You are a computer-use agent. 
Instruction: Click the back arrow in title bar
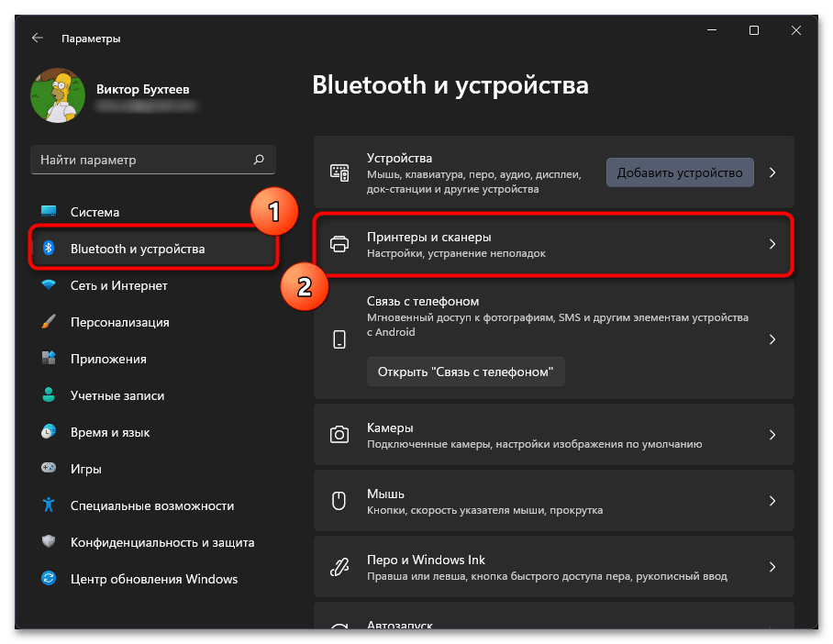point(38,38)
